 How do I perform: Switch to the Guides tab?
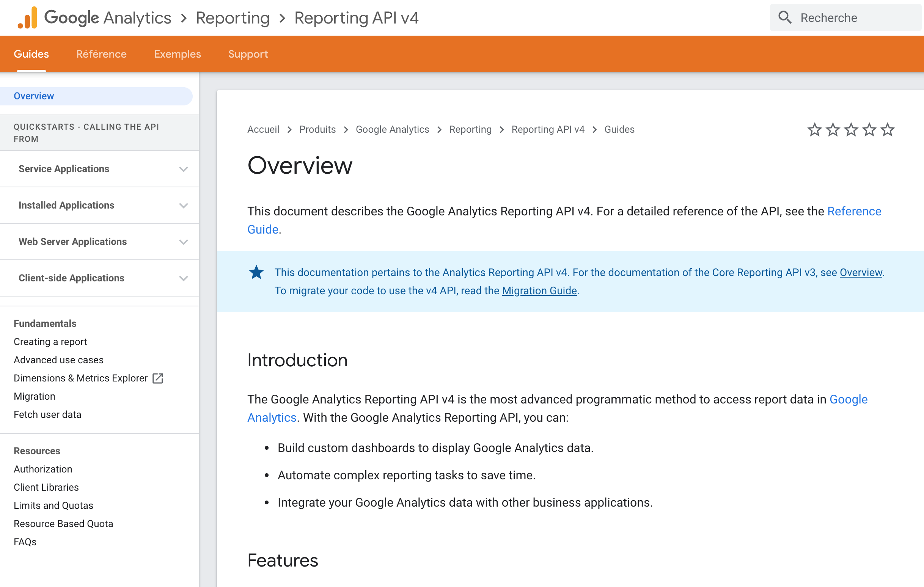[31, 54]
